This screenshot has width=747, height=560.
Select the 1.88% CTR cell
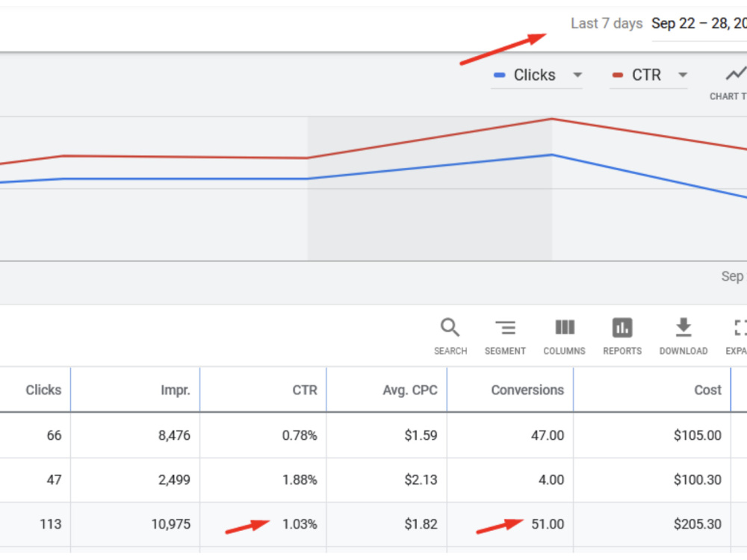300,479
